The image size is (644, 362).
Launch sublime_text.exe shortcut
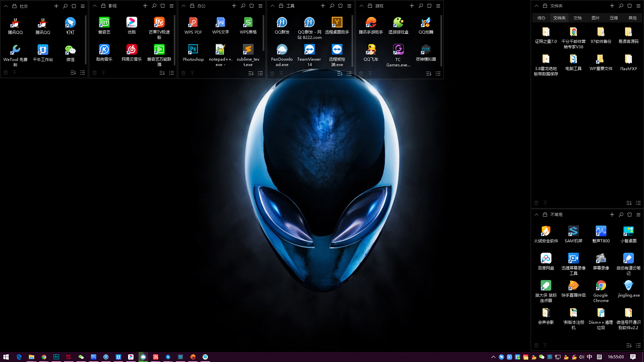(248, 55)
